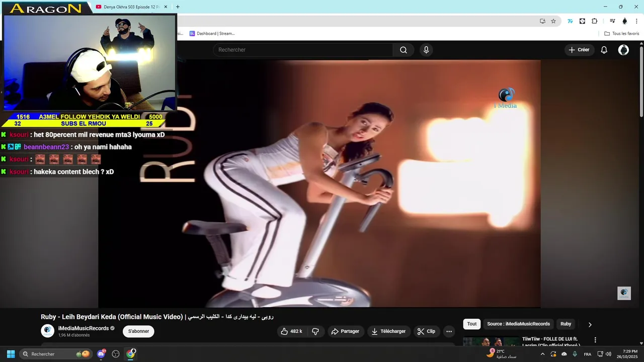This screenshot has height=362, width=644.
Task: Open media controls playlist icon
Action: point(612,21)
